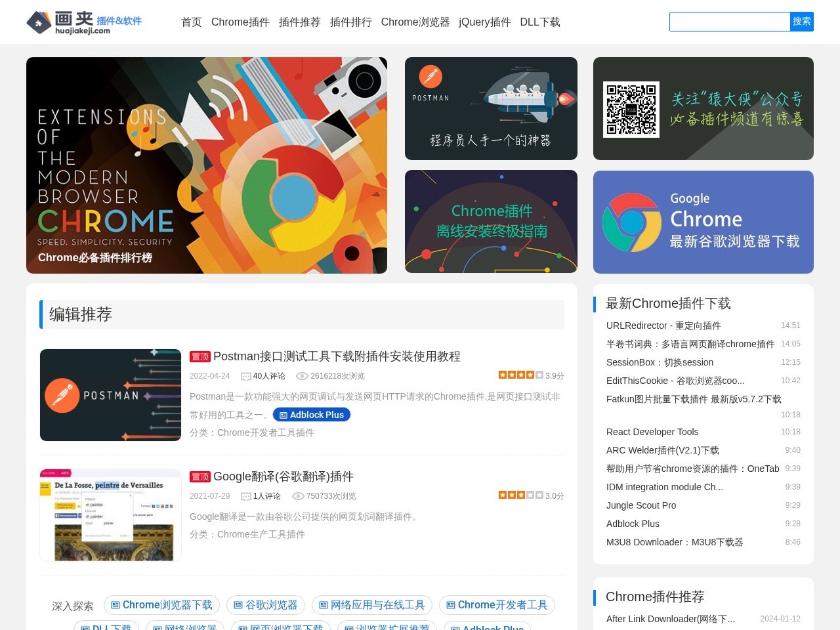
Task: Click the 搜索 search button
Action: point(802,22)
